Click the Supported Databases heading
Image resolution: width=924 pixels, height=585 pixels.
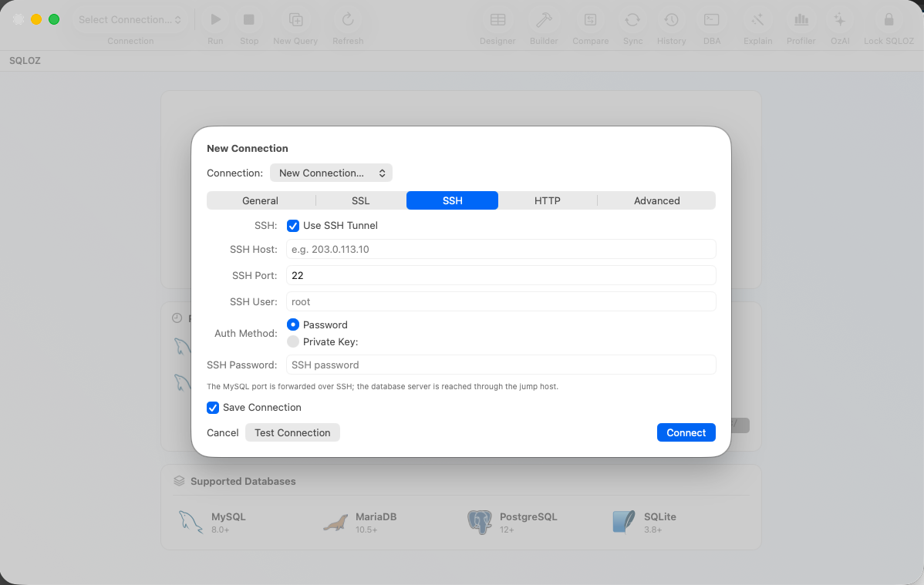point(243,481)
